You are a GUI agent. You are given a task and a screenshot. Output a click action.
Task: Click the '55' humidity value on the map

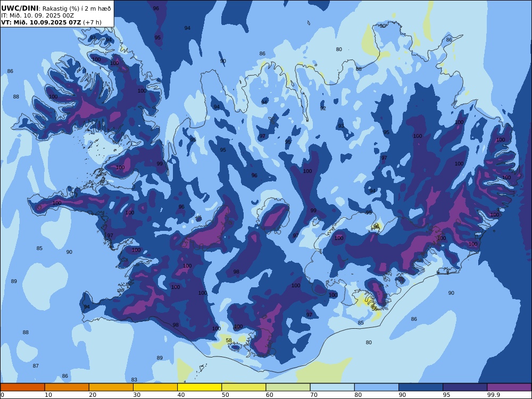(375, 309)
